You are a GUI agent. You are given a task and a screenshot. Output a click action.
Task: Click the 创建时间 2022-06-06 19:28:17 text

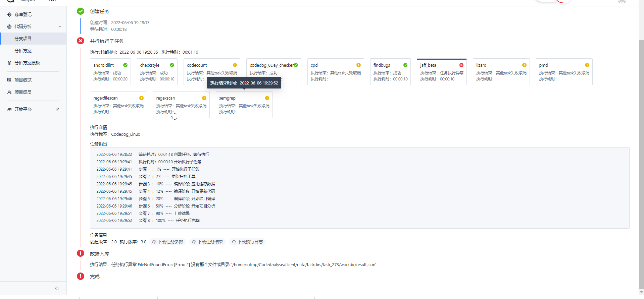click(x=120, y=22)
